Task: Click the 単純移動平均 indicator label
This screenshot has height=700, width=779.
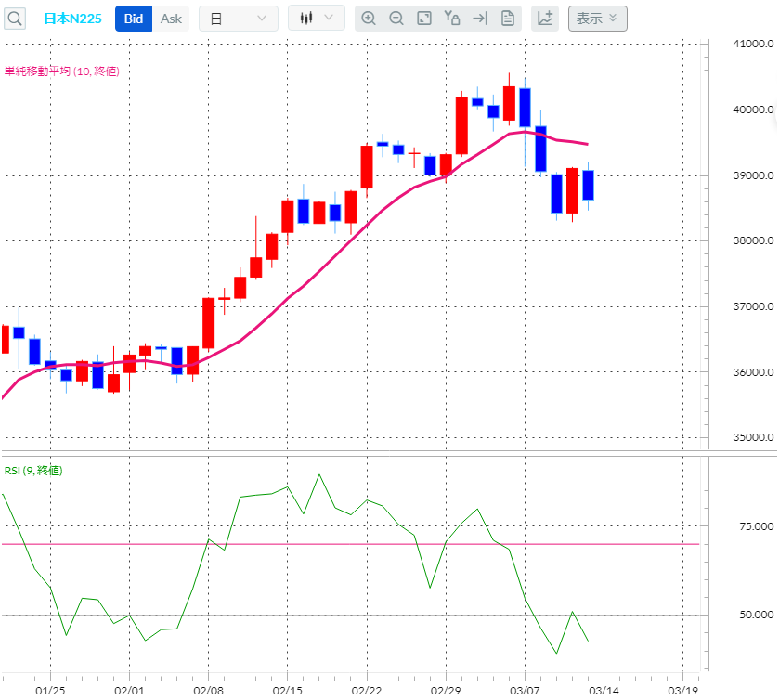Action: click(60, 71)
